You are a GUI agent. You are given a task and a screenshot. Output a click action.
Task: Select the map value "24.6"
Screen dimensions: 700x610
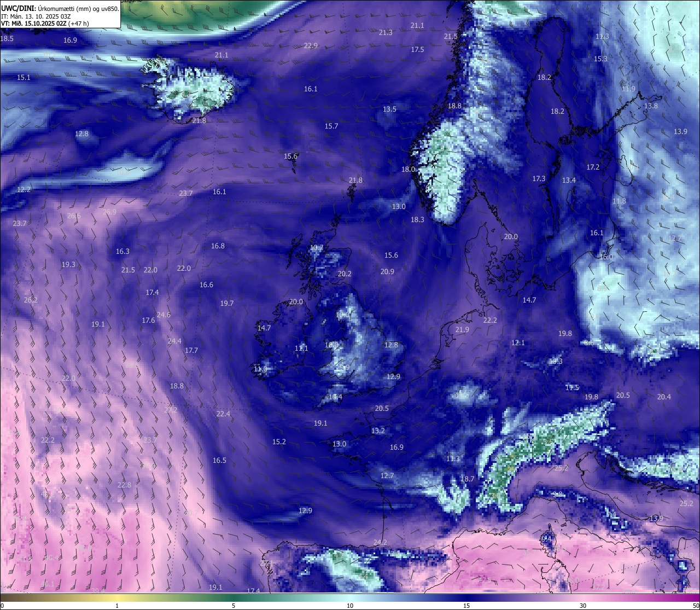click(x=164, y=315)
